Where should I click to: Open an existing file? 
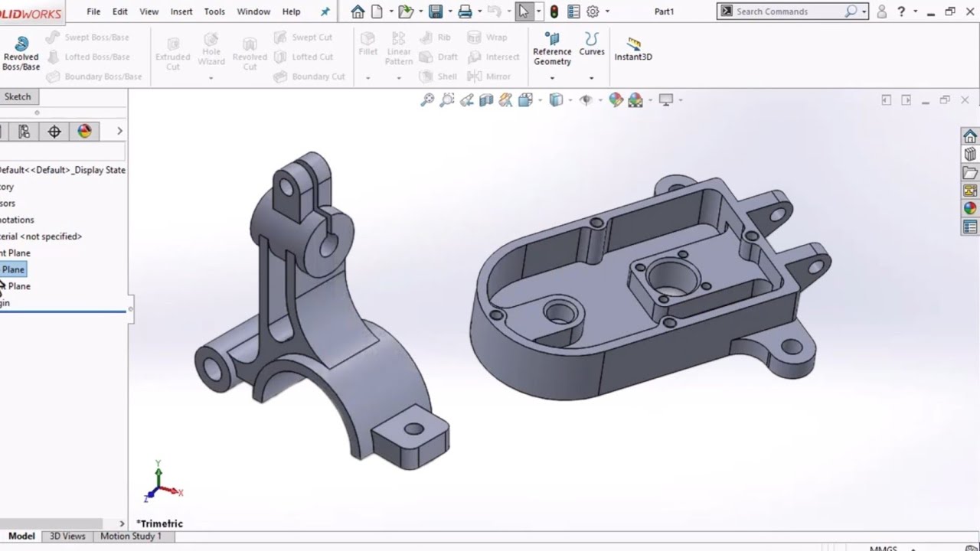[405, 11]
